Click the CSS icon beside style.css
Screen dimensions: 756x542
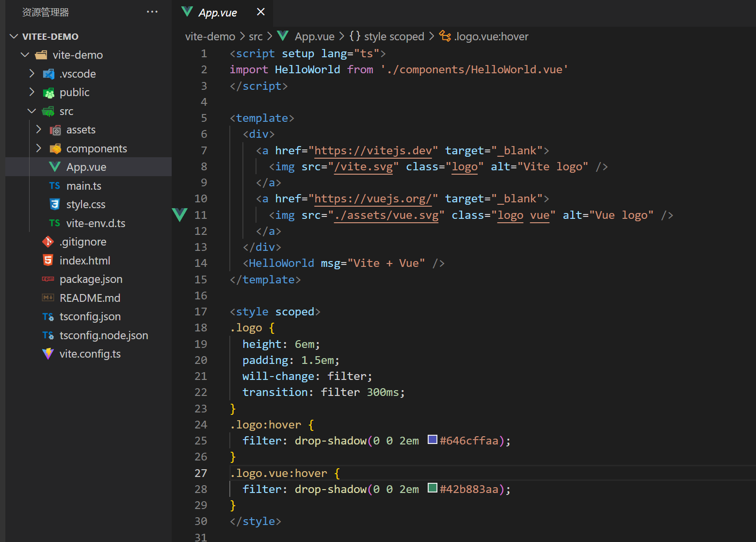(x=55, y=204)
